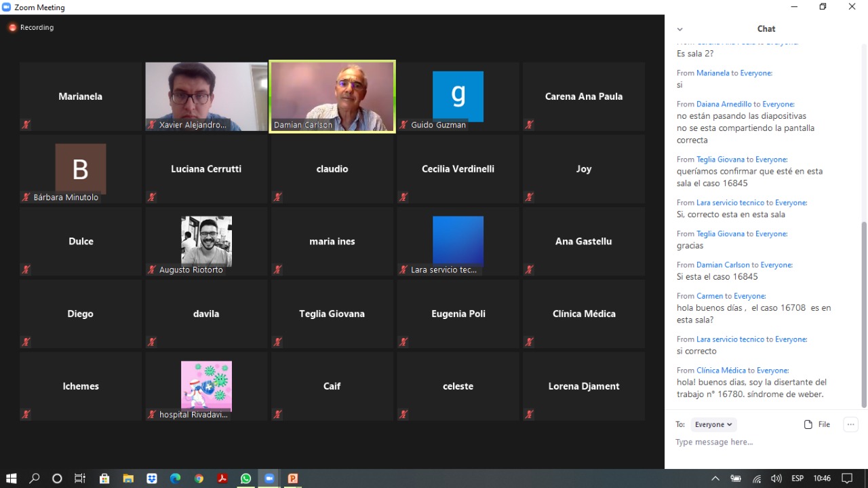Click the 'Es sala 2?' chat message
This screenshot has height=488, width=868.
[x=695, y=54]
